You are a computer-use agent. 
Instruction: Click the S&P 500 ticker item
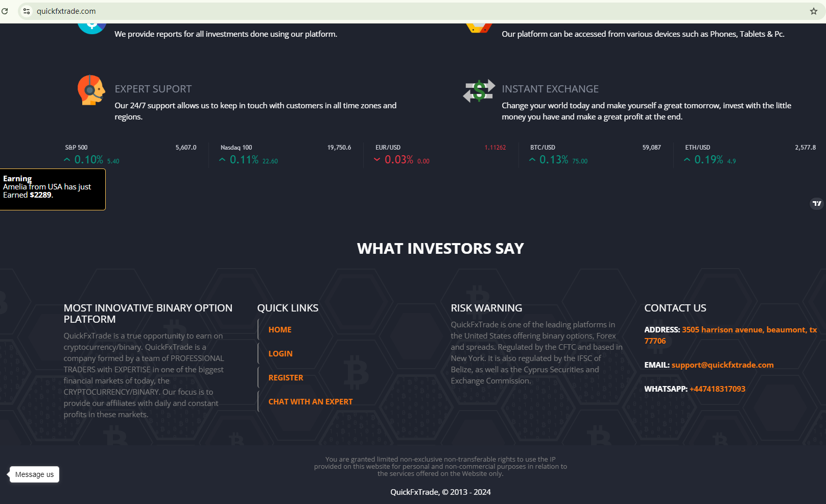[x=130, y=154]
